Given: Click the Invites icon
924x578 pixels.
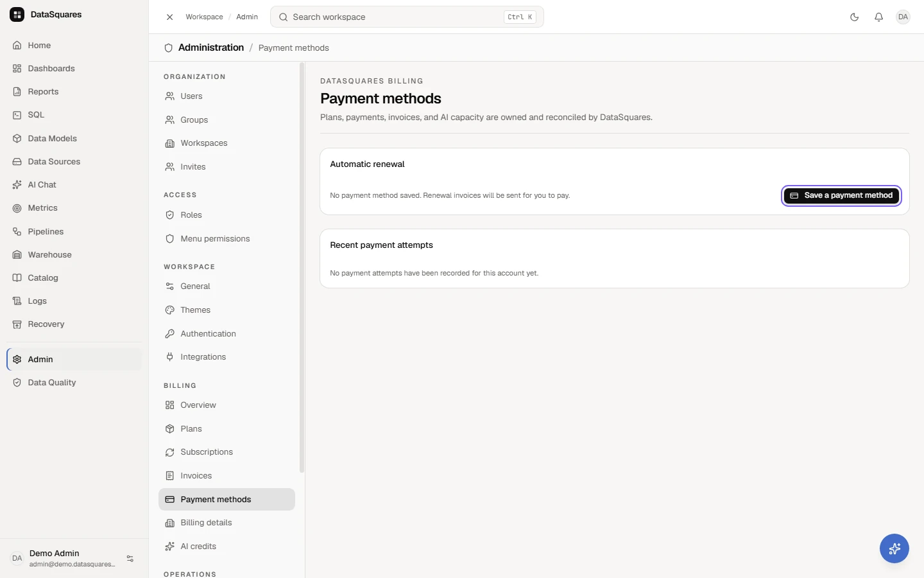Looking at the screenshot, I should (x=170, y=167).
